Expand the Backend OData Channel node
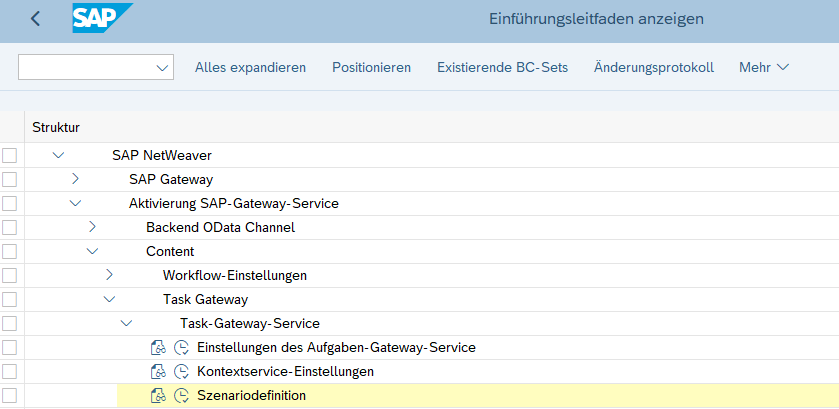Image resolution: width=839 pixels, height=409 pixels. [x=92, y=227]
